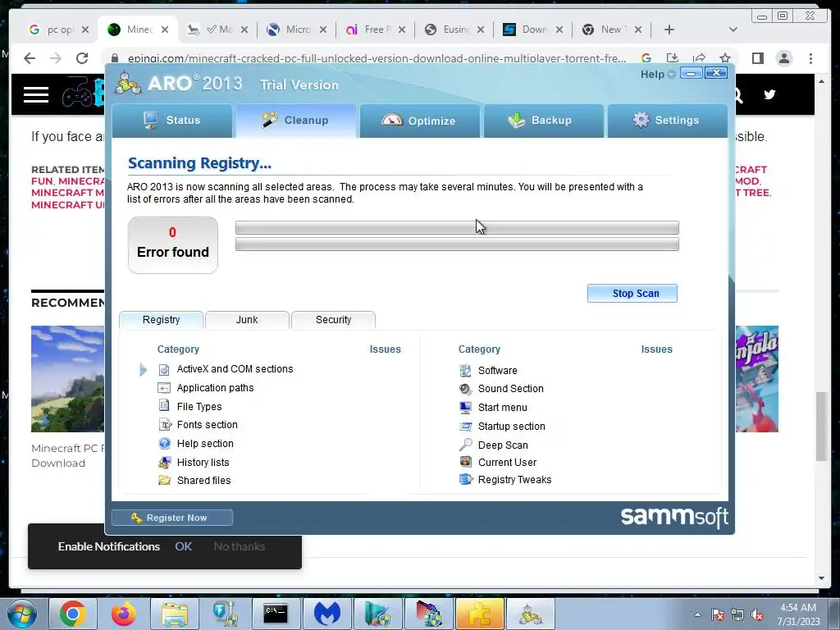Click the File Types icon
Image resolution: width=840 pixels, height=630 pixels.
[164, 406]
